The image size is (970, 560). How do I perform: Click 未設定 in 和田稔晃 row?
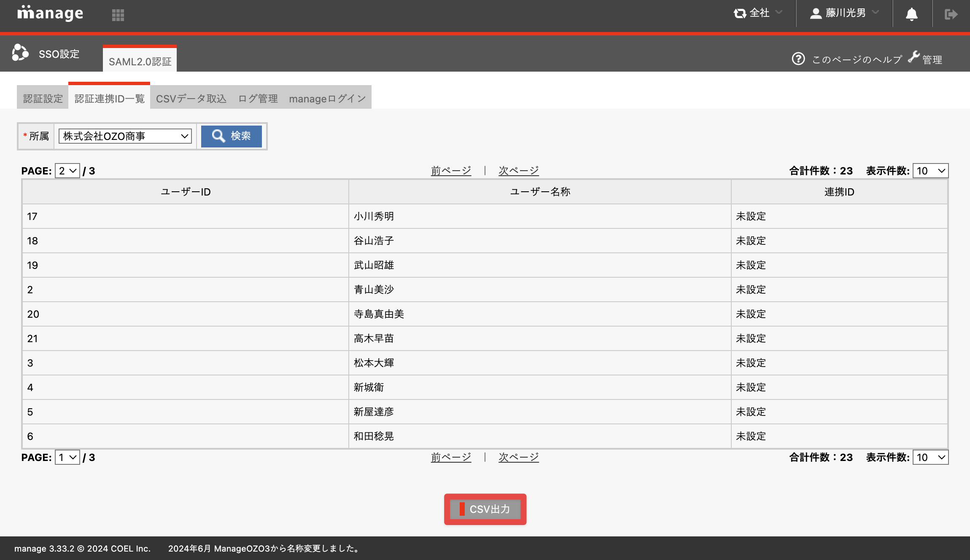click(751, 437)
